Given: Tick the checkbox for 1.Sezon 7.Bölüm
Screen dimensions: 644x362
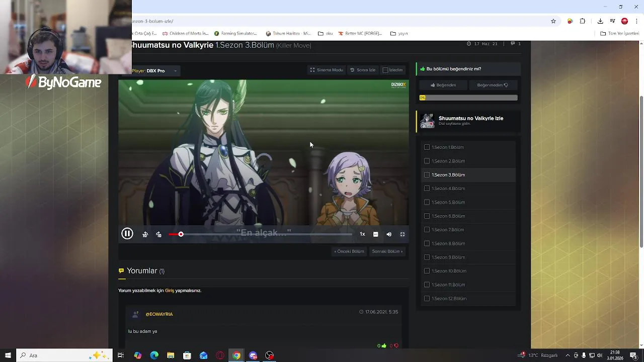Looking at the screenshot, I should (427, 230).
